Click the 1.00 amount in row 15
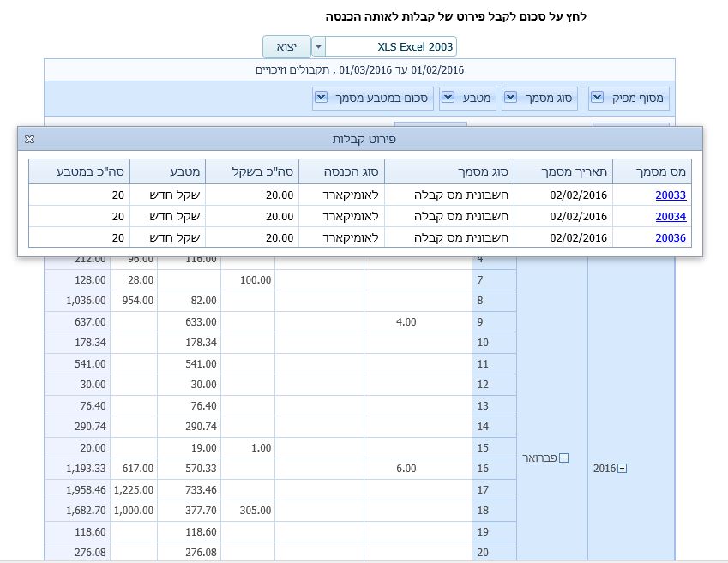Screen dimensions: 728x563 (261, 448)
